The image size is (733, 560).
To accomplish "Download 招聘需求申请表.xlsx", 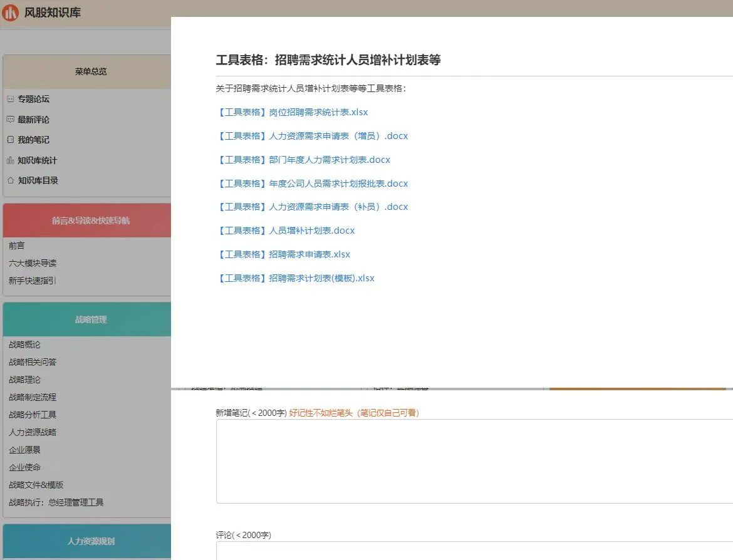I will pyautogui.click(x=283, y=254).
